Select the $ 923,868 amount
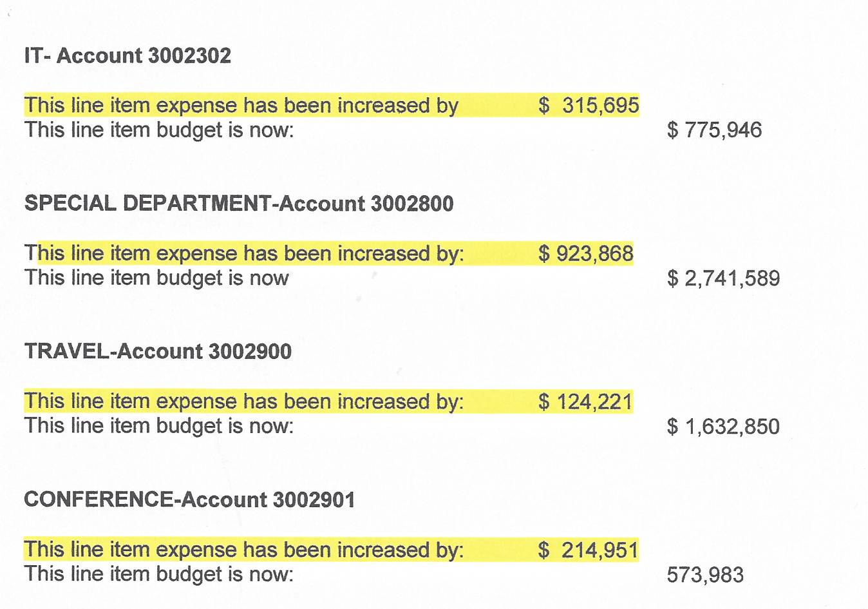This screenshot has height=609, width=868. (586, 253)
